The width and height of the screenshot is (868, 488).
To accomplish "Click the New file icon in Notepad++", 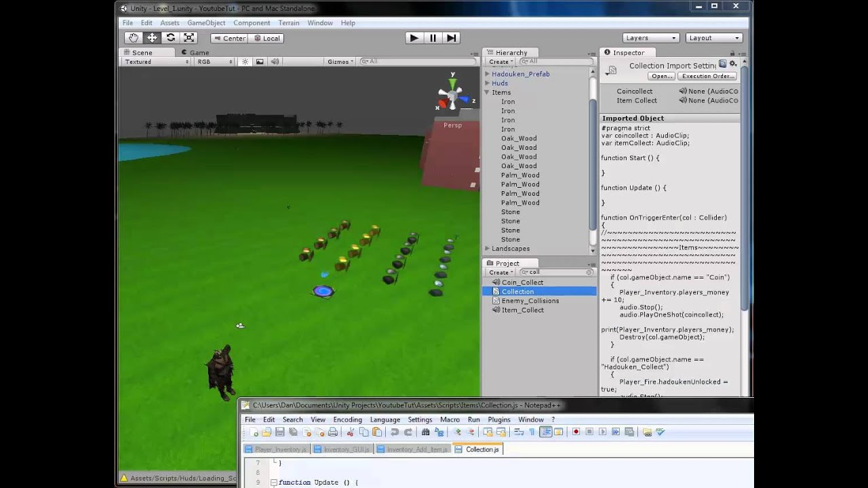I will pyautogui.click(x=253, y=432).
